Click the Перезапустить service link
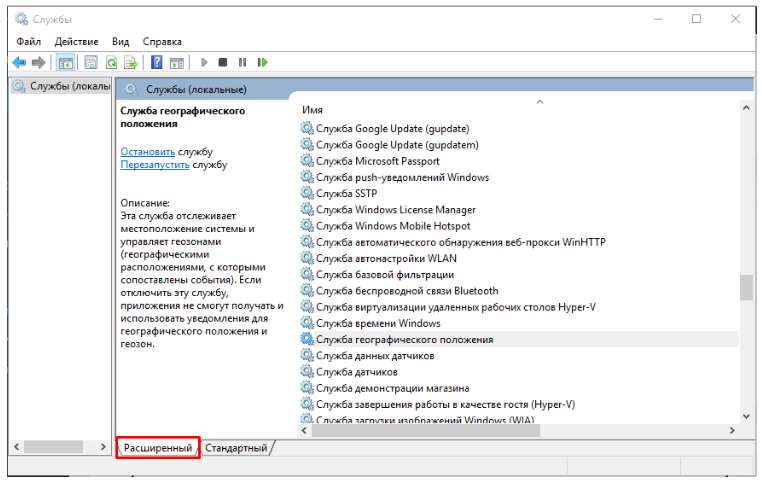Image resolution: width=762 pixels, height=483 pixels. point(155,164)
